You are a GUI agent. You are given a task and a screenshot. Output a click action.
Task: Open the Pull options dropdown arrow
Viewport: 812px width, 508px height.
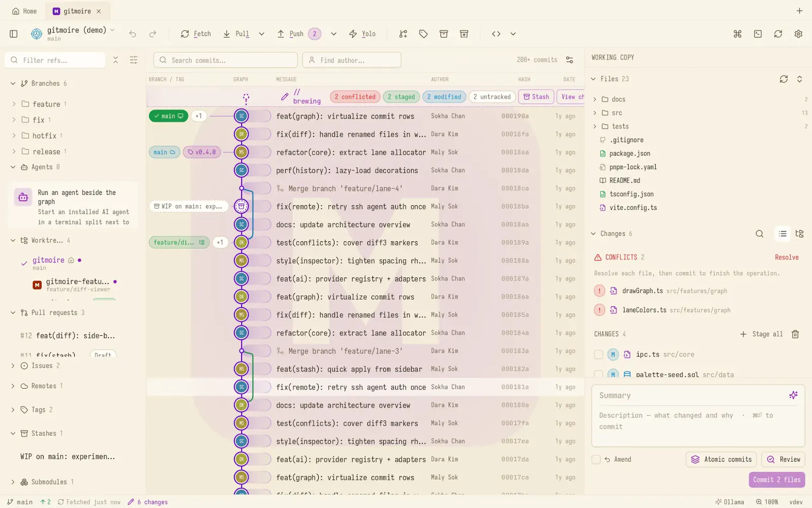(x=261, y=34)
